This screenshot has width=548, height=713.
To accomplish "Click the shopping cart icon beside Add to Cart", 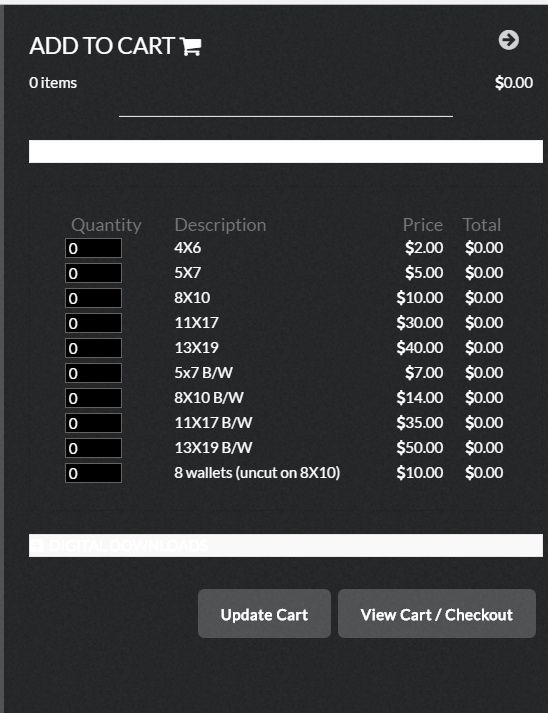I will pos(191,46).
